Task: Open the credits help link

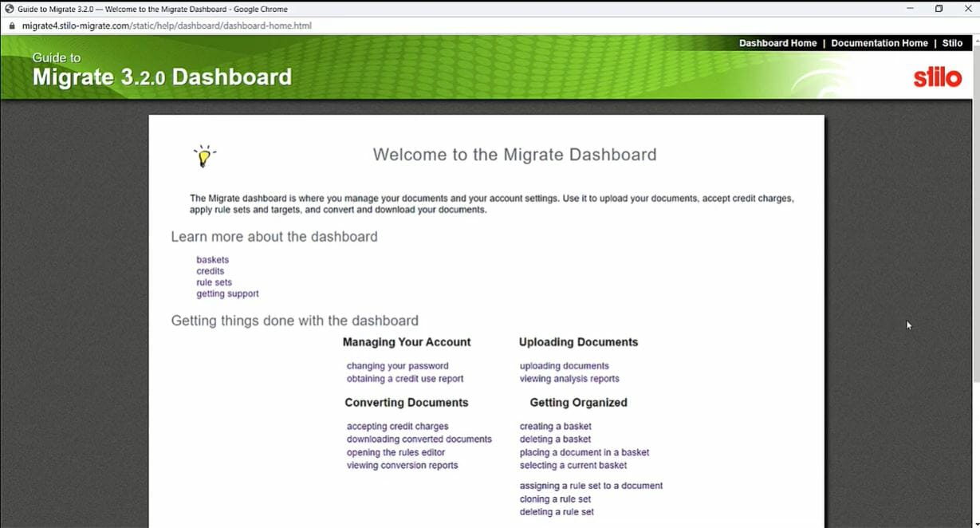Action: coord(211,271)
